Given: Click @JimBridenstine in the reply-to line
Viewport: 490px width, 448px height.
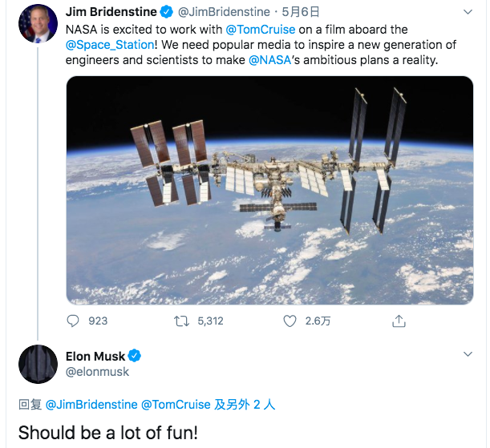Looking at the screenshot, I should pos(91,405).
